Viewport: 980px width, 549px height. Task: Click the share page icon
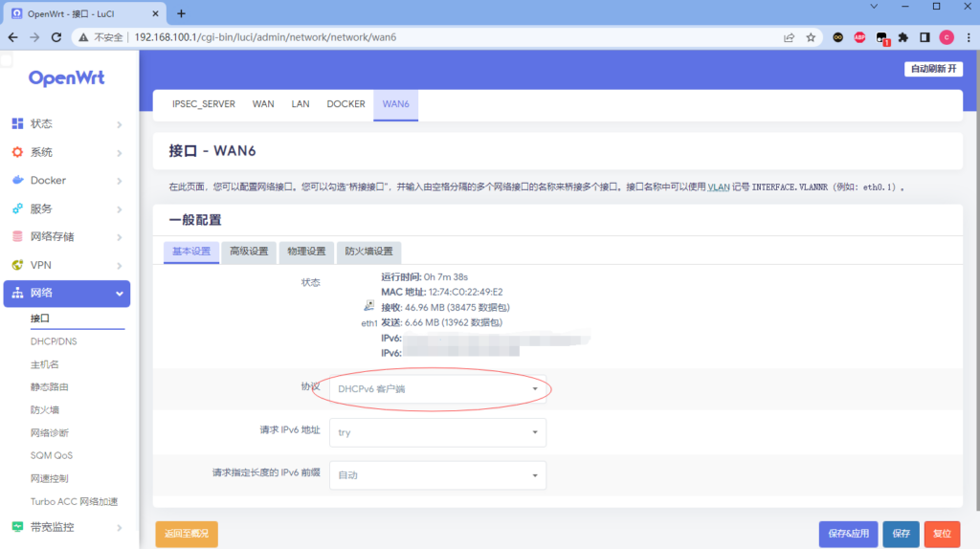790,37
